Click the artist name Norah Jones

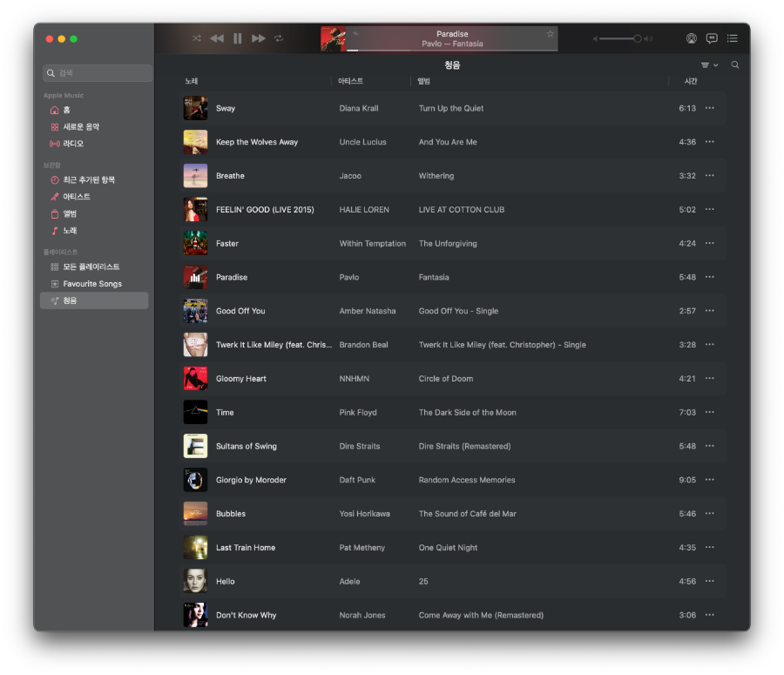click(x=362, y=616)
